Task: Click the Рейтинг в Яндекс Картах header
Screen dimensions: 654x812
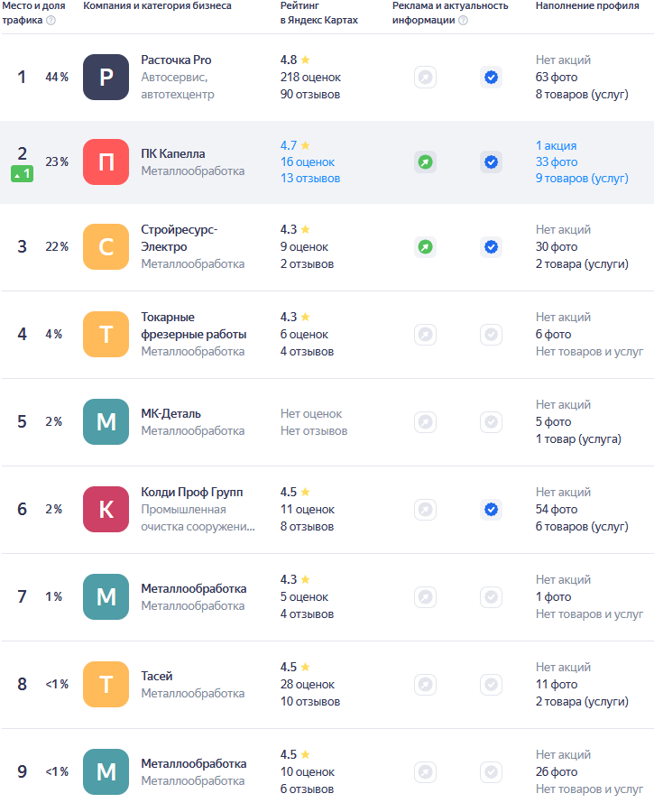Action: 319,13
